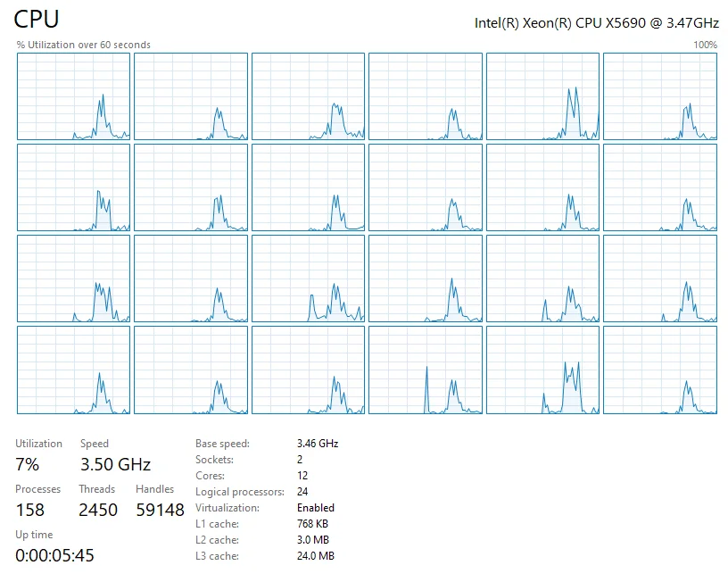This screenshot has height=582, width=728.
Task: Click the graph with tallest double spike in top row
Action: point(542,96)
